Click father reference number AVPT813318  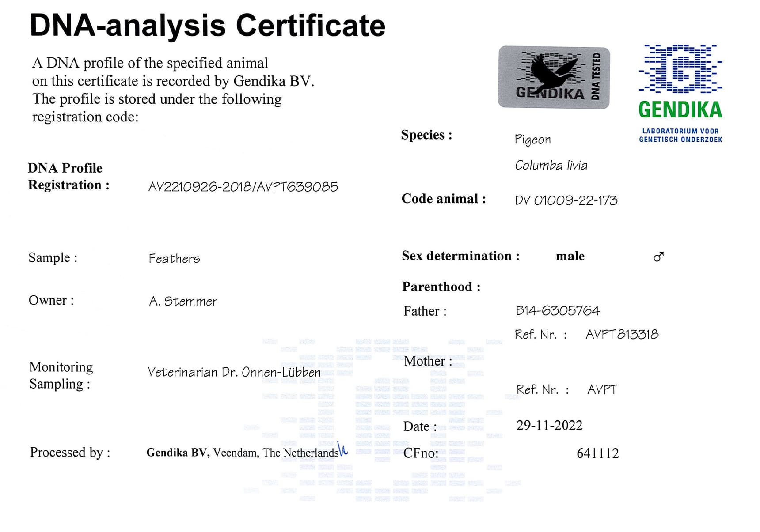622,335
